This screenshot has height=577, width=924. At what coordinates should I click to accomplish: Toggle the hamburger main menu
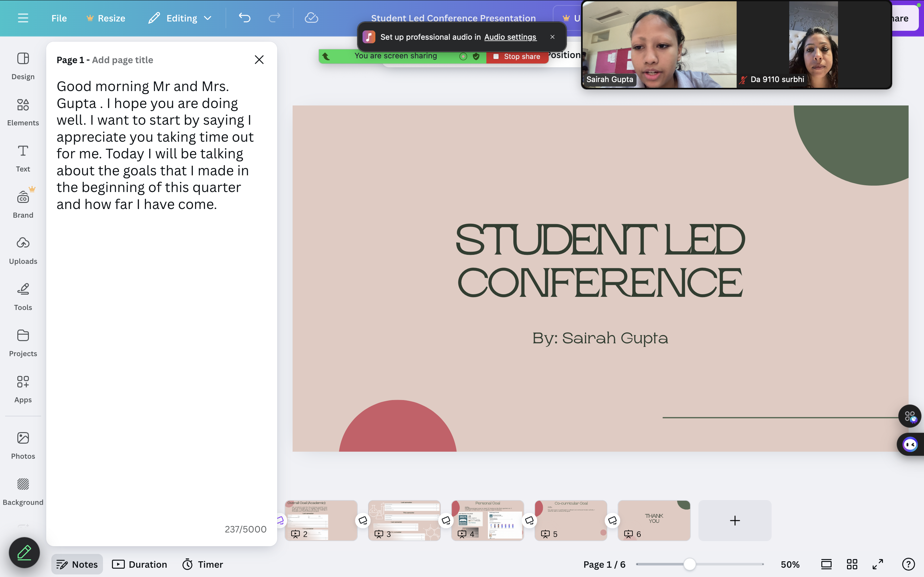click(x=23, y=18)
